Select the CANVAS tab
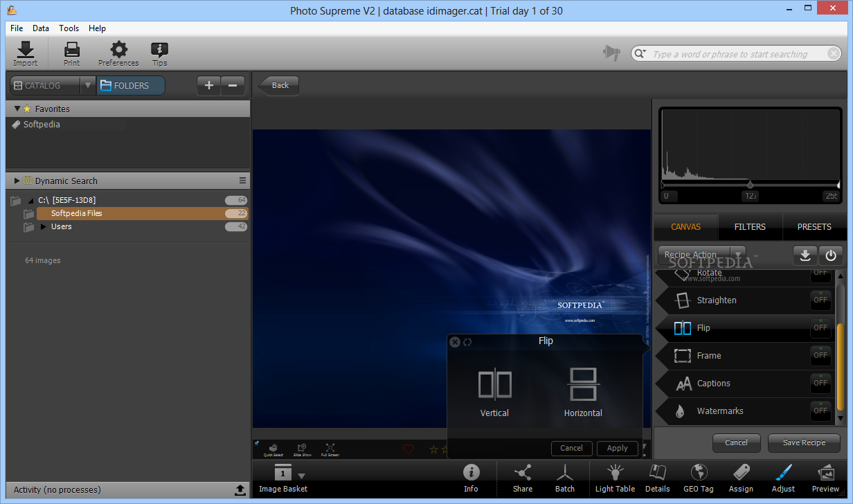853x504 pixels. pos(685,227)
